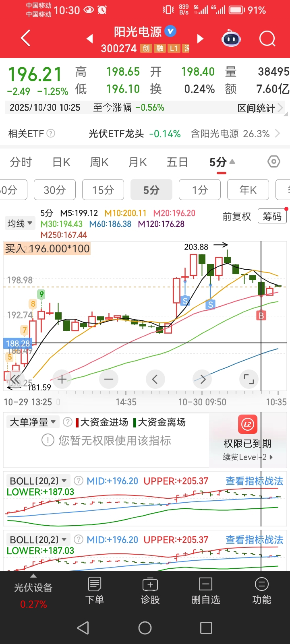Open 下单 order placement

tap(95, 590)
